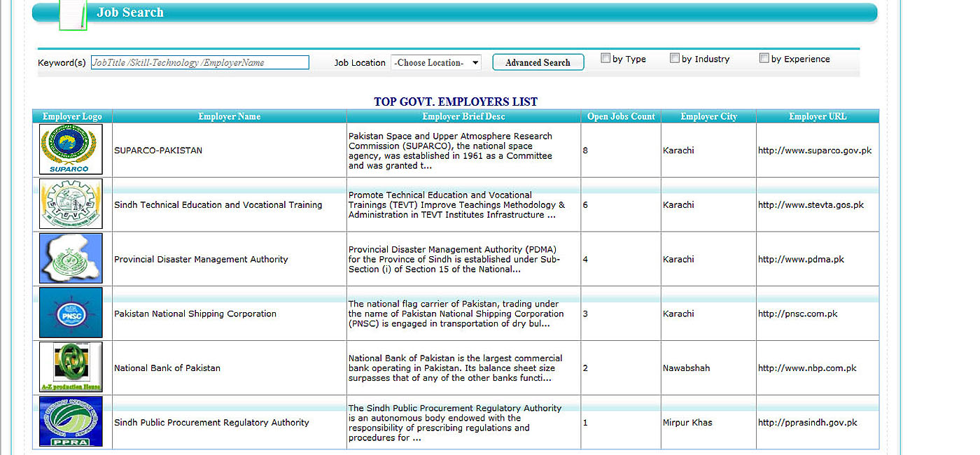This screenshot has width=980, height=455.
Task: Click the PPRA employer logo
Action: click(71, 421)
